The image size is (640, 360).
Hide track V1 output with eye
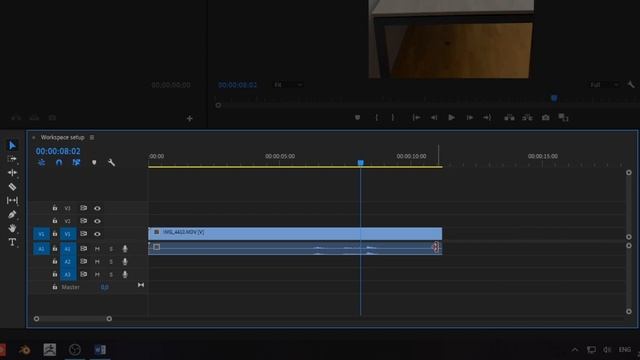(x=97, y=234)
